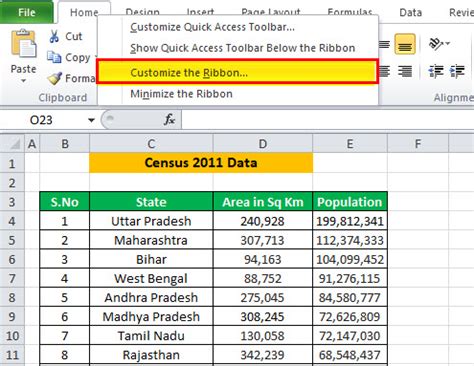Screen dimensions: 474x366
Task: Select the Madhya Pradesh cell
Action: 151,316
